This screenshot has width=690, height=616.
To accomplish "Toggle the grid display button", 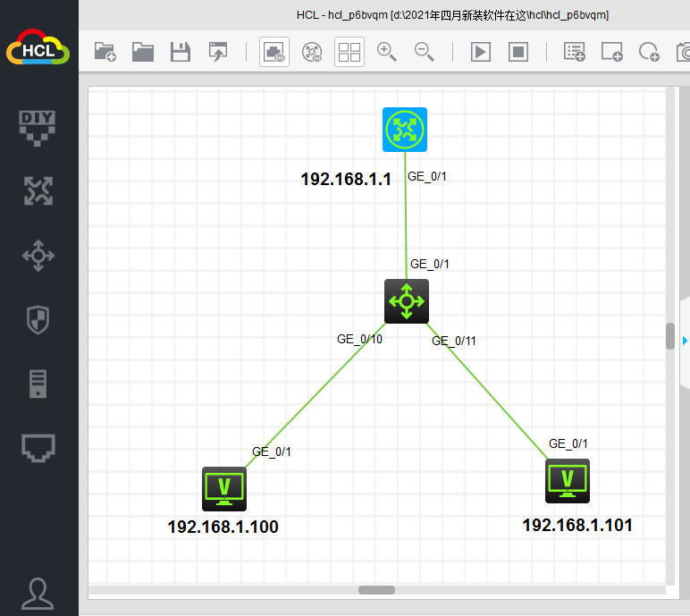I will (x=349, y=52).
